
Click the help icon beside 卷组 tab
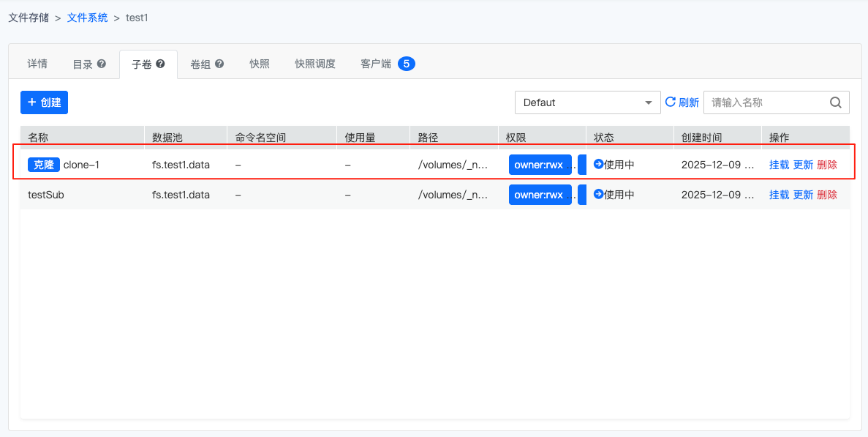[219, 64]
